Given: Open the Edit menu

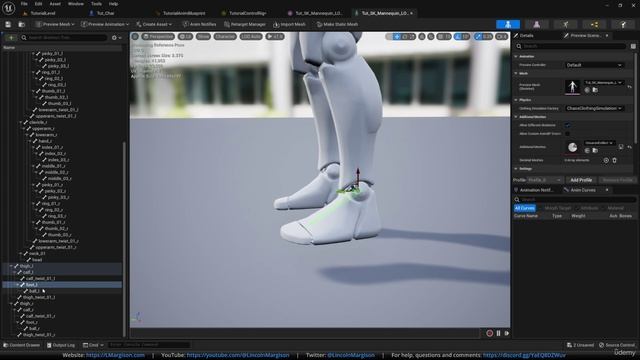Looking at the screenshot, I should coord(38,4).
